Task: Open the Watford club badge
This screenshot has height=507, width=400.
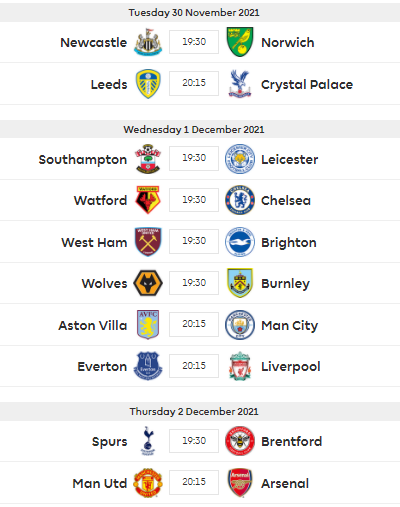Action: [148, 200]
